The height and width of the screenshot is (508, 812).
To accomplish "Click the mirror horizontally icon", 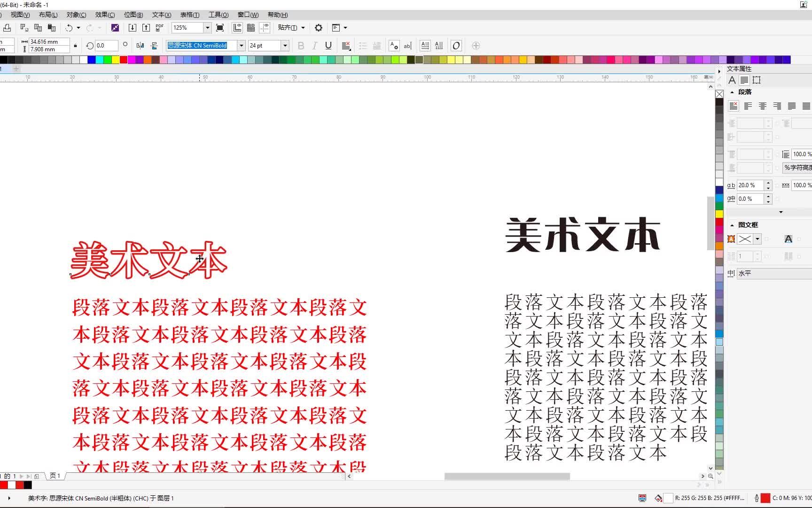I will 140,46.
